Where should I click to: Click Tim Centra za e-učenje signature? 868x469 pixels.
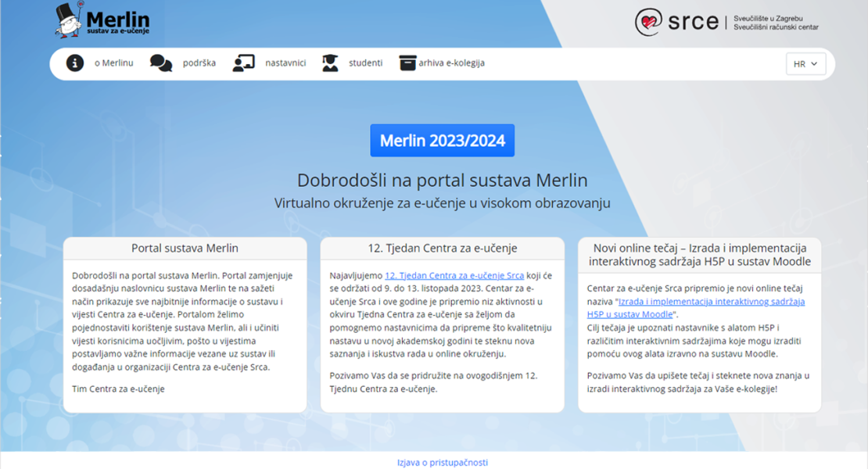[118, 388]
